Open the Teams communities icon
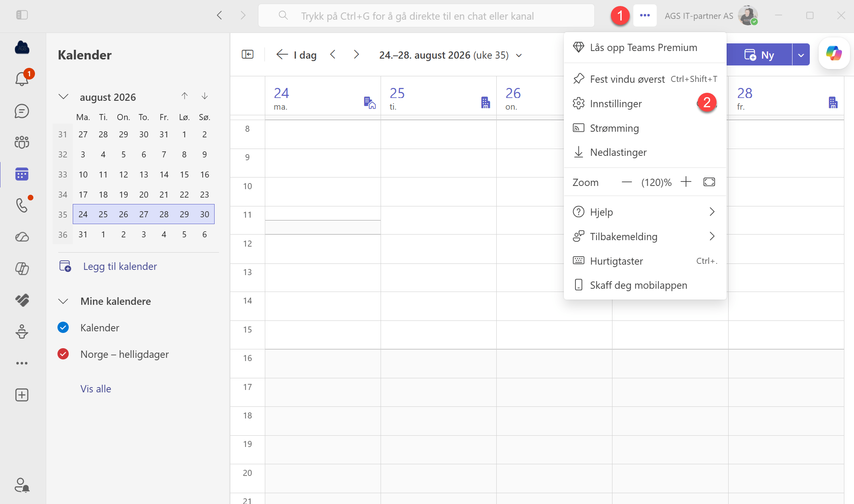 click(22, 142)
